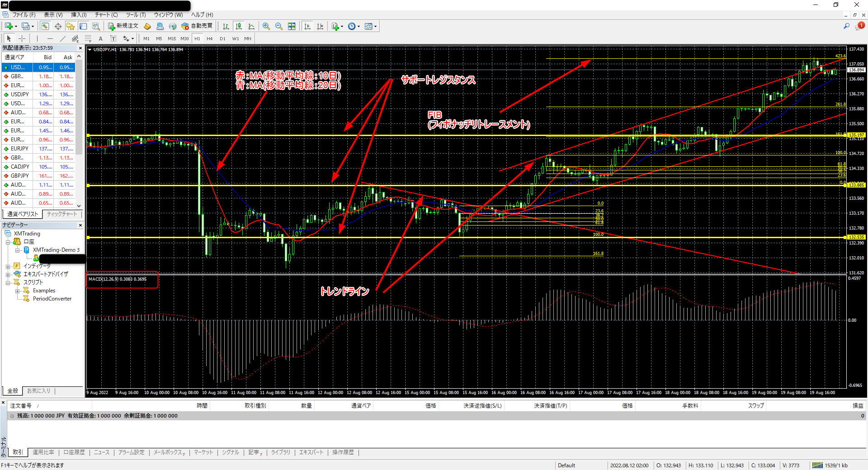Expand the エキスパートアドバイザ tree node
The height and width of the screenshot is (470, 868).
pos(8,274)
